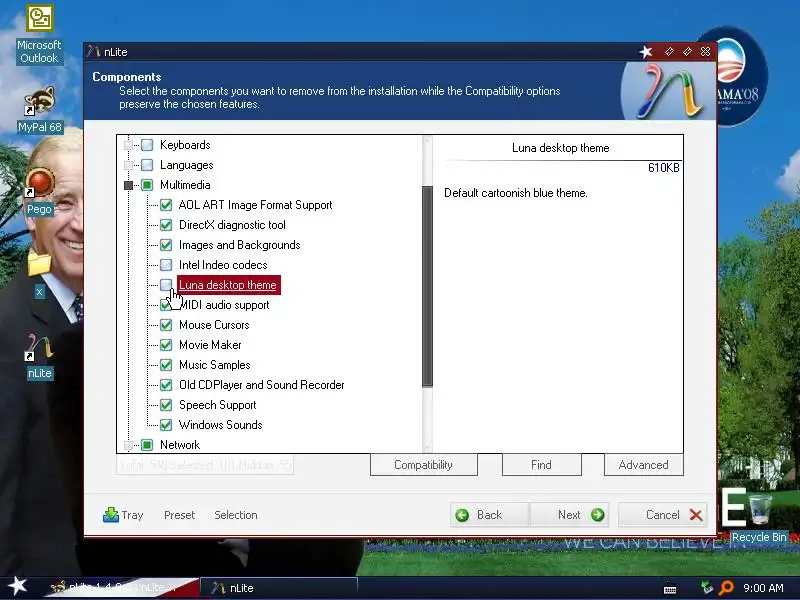Switch to the nLite taskbar button

click(279, 588)
